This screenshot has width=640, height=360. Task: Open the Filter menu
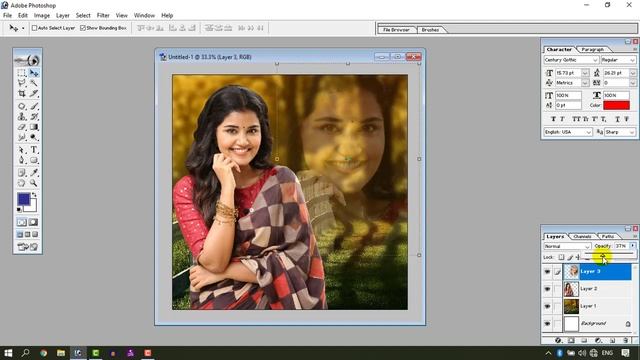point(103,16)
